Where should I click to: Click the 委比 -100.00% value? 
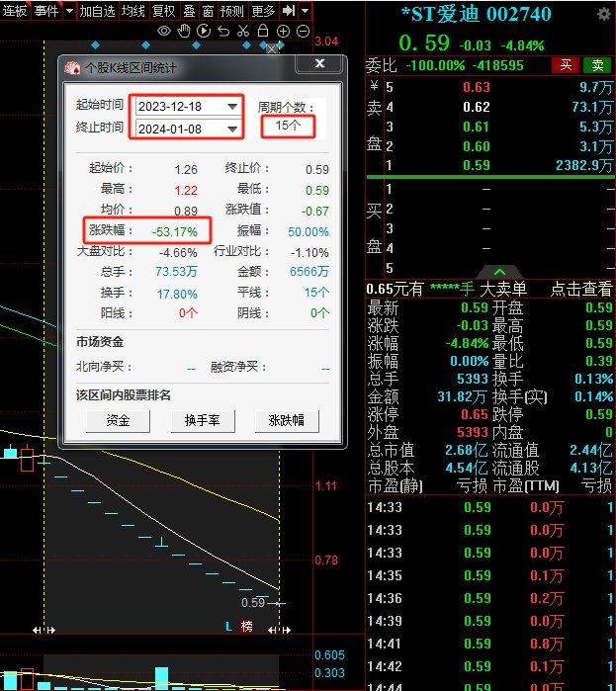[x=435, y=65]
